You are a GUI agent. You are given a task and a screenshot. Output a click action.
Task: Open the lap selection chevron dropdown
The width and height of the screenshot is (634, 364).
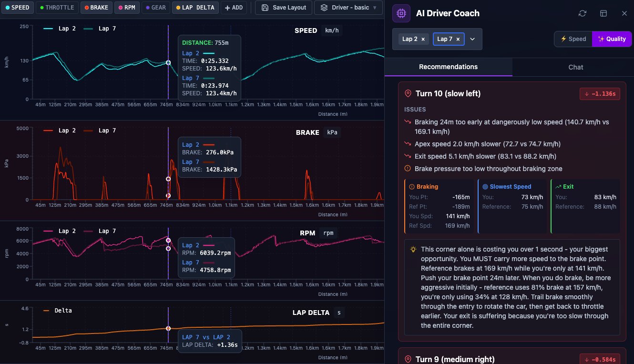[472, 39]
